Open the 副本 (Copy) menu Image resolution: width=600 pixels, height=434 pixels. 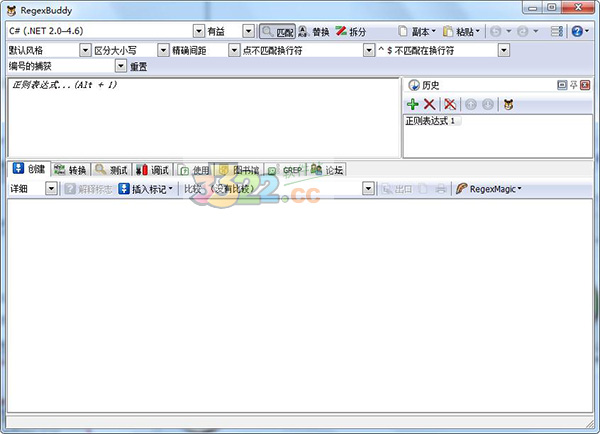pos(417,31)
